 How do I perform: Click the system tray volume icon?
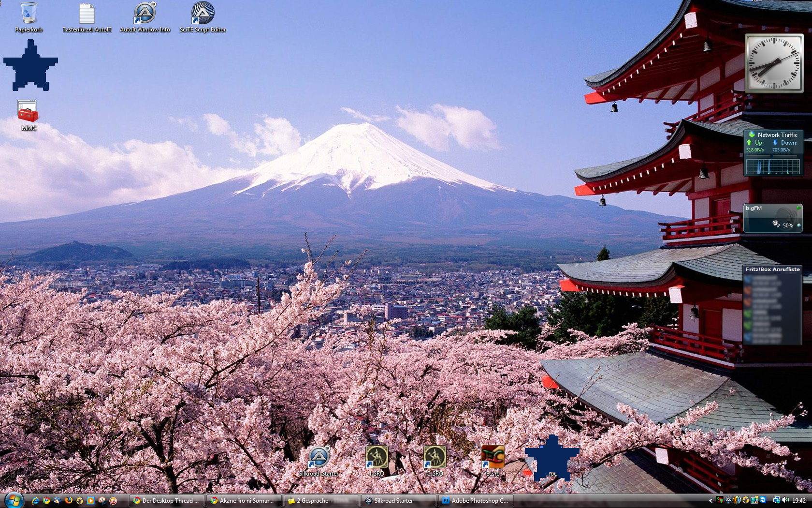(785, 500)
